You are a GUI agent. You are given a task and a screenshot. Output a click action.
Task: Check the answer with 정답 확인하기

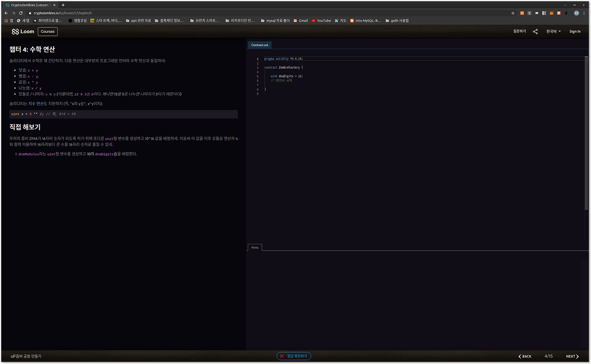pyautogui.click(x=294, y=356)
